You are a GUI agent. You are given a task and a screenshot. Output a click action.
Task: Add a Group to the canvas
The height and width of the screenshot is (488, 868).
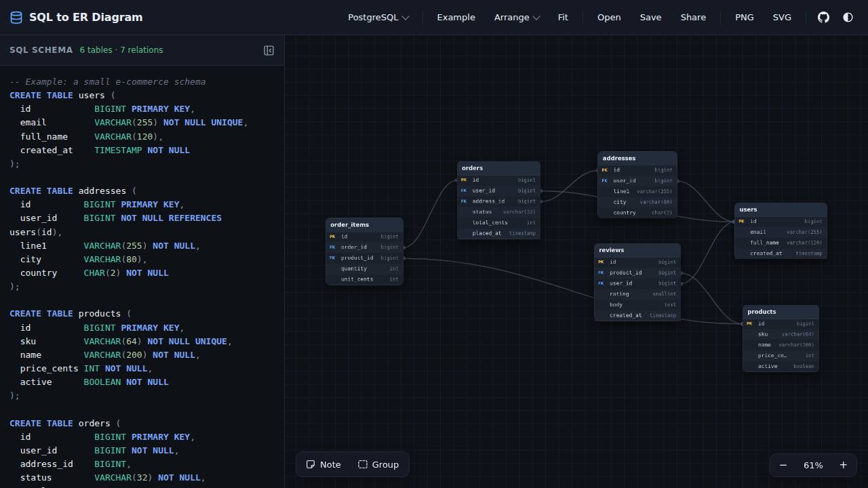tap(378, 464)
